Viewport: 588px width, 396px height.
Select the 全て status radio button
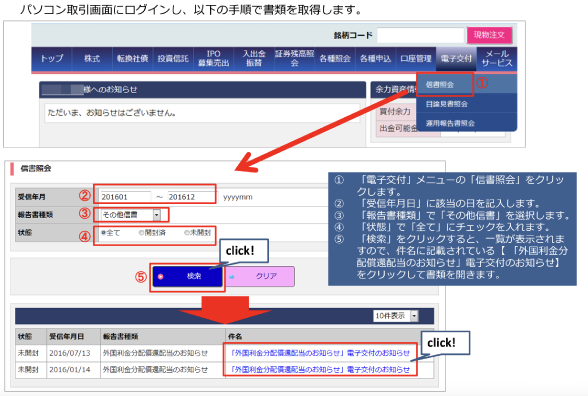(104, 232)
